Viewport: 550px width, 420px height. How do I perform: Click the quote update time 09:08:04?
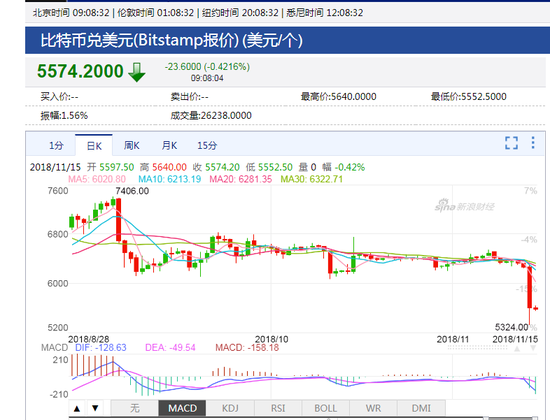[x=207, y=78]
